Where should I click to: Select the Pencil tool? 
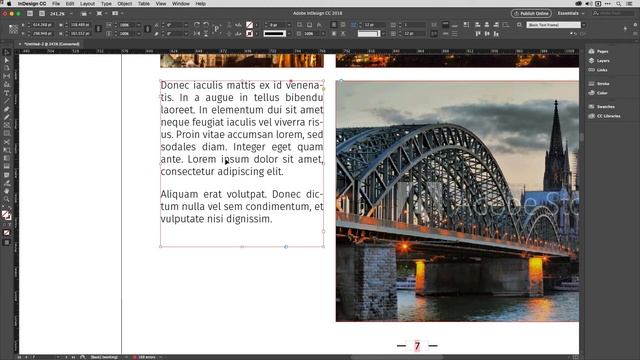[x=7, y=118]
